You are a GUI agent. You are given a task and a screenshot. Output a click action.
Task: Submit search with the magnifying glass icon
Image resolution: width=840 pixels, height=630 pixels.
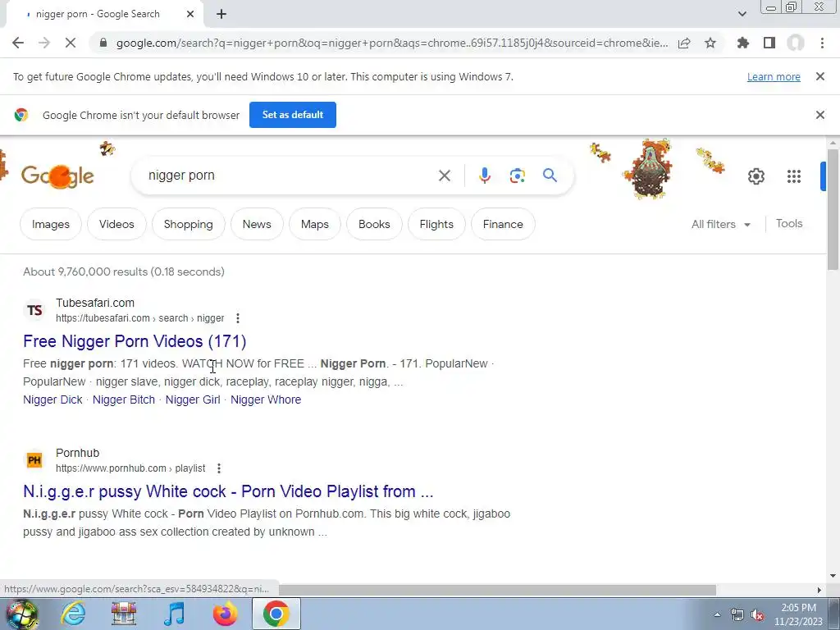(550, 176)
